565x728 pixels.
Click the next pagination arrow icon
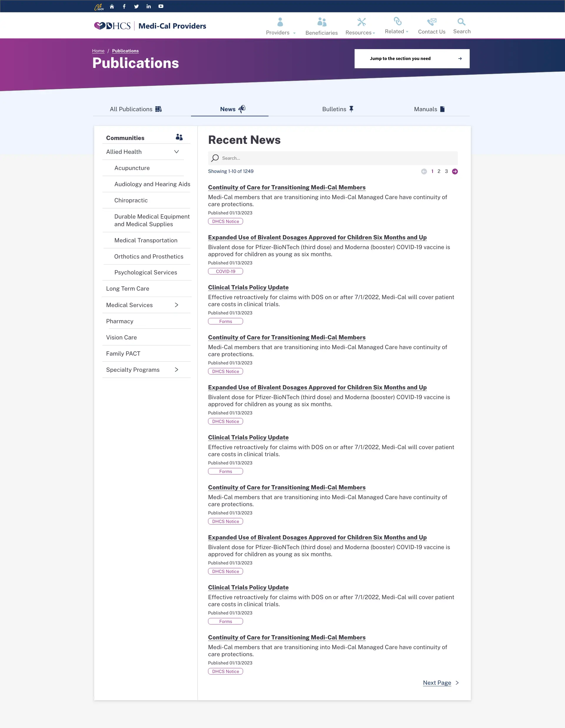click(x=455, y=171)
